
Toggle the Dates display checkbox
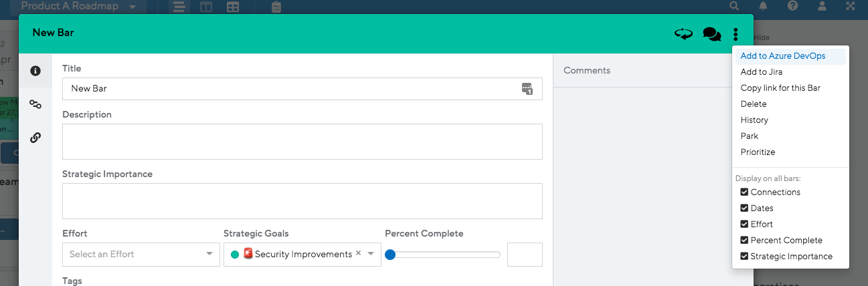point(744,208)
